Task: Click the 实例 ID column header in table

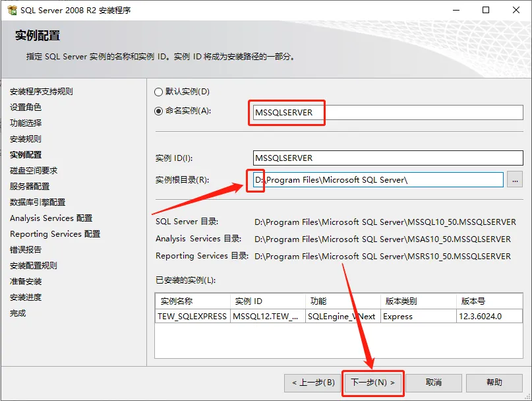Action: [x=268, y=301]
